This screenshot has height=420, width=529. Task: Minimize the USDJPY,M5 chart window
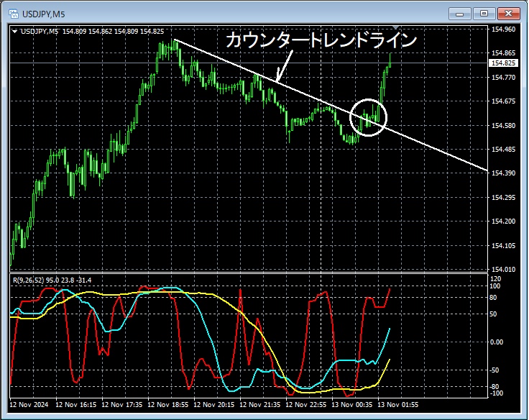coord(459,14)
